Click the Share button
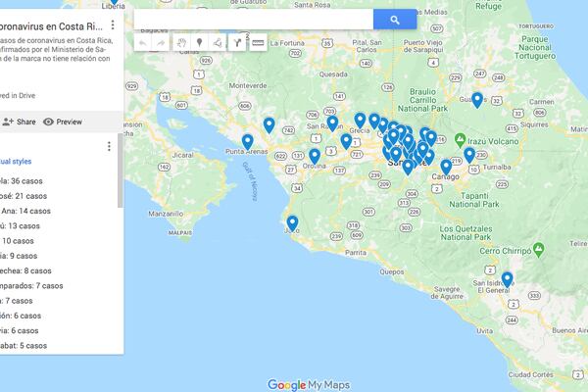Screen dimensions: 588x392 (x=19, y=122)
